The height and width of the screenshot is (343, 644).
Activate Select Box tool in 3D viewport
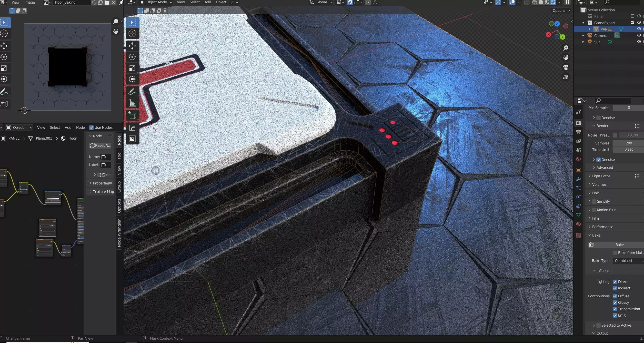tap(132, 22)
